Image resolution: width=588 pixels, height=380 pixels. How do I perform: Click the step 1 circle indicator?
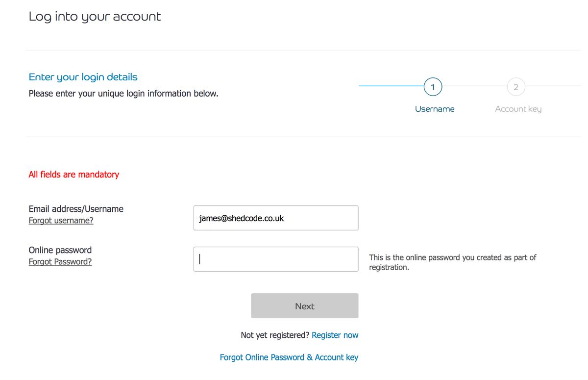433,87
